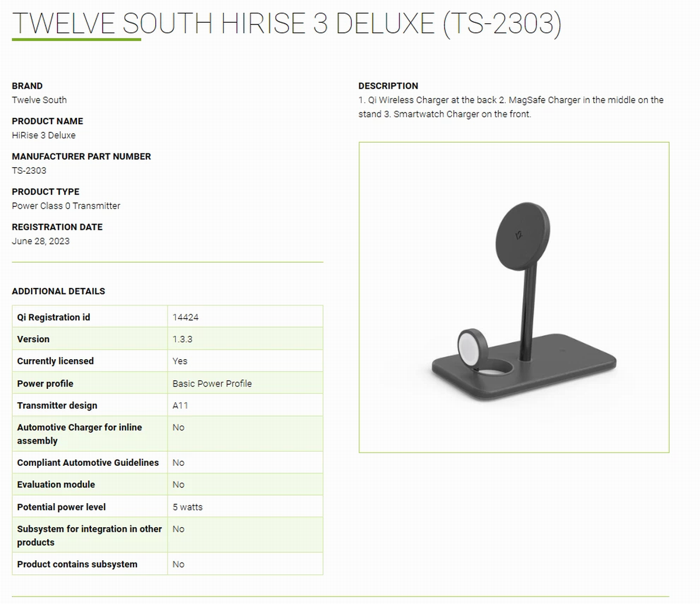Viewport: 700px width, 604px height.
Task: Click the Evaluation module row label
Action: 56,484
